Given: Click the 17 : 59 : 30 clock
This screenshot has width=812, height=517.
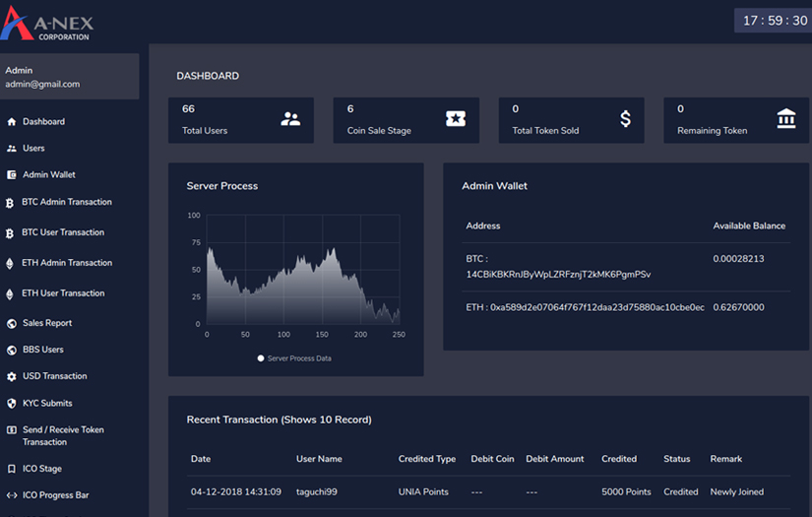Looking at the screenshot, I should coord(775,21).
